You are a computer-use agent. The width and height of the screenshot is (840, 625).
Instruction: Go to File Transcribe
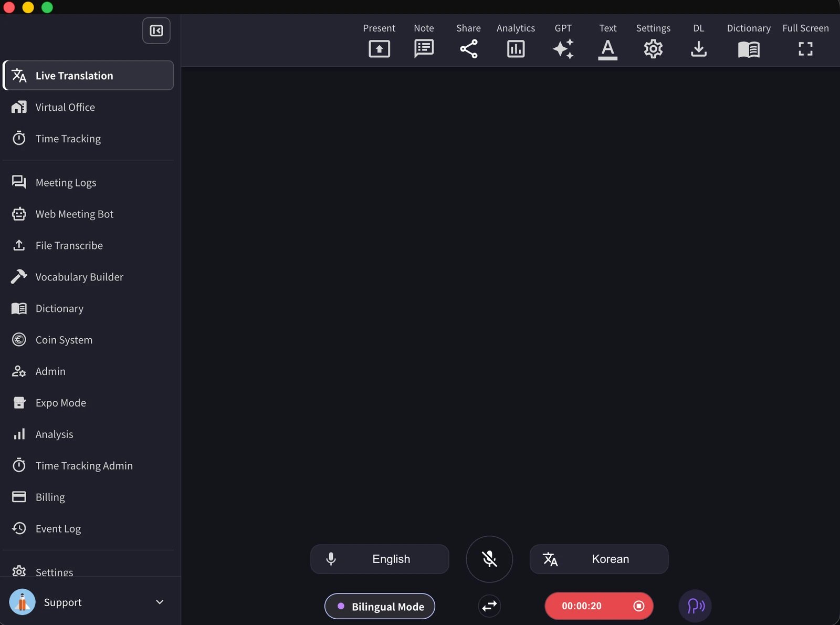[x=88, y=245]
